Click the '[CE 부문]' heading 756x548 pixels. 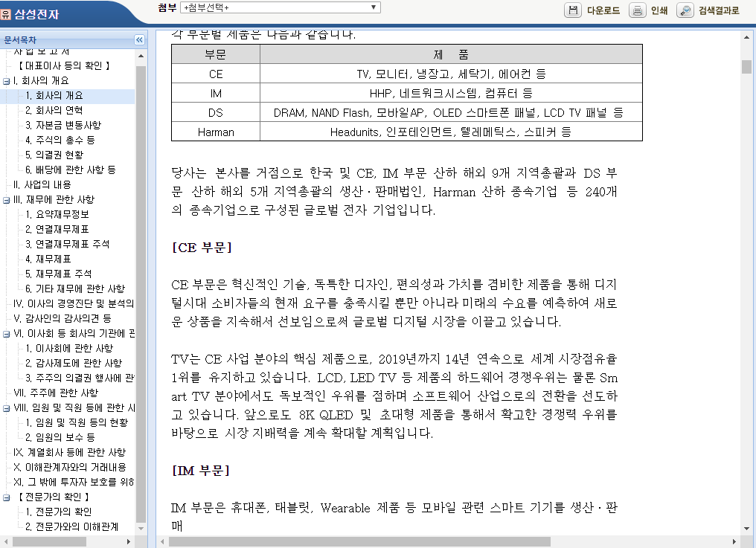coord(202,248)
